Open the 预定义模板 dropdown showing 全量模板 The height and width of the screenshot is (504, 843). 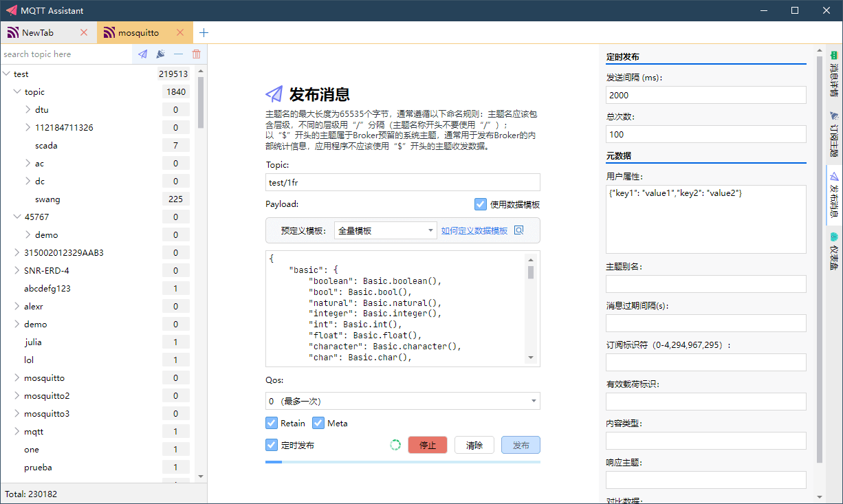385,230
